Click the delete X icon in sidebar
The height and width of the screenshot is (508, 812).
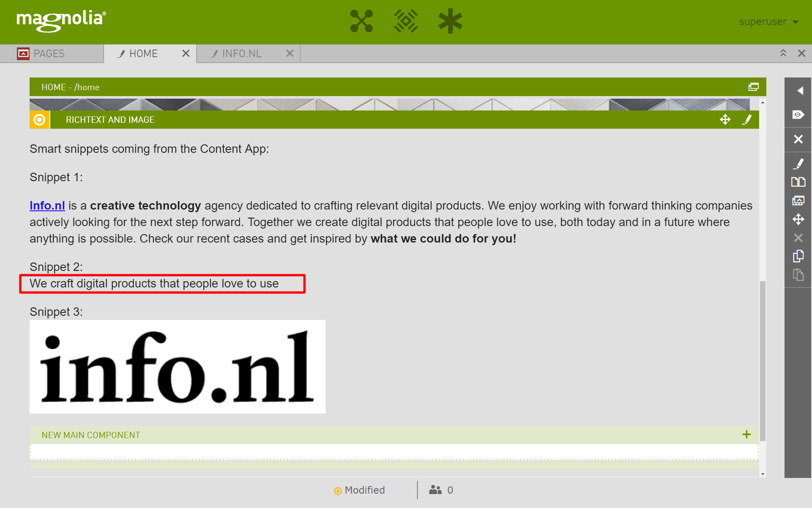click(x=798, y=139)
